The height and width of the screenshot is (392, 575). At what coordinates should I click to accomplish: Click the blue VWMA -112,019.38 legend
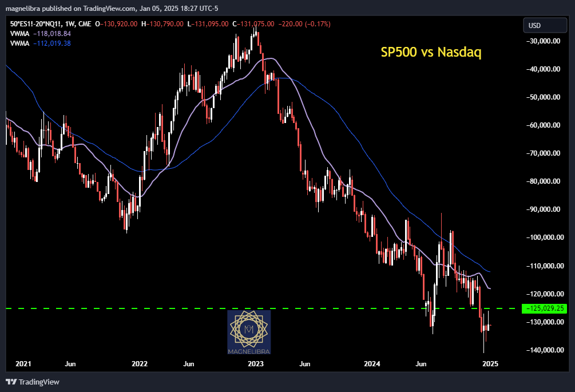(x=41, y=43)
